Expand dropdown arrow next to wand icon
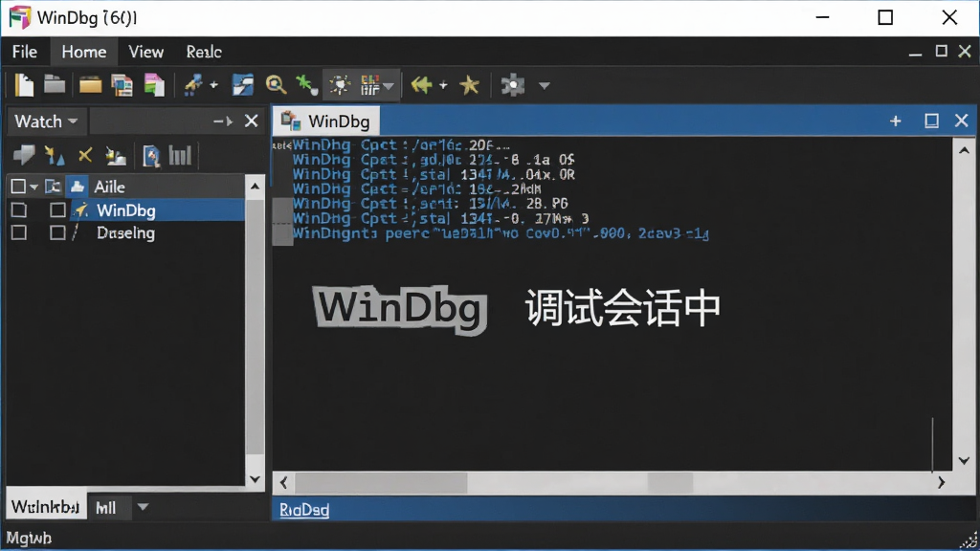980x551 pixels. coord(213,85)
